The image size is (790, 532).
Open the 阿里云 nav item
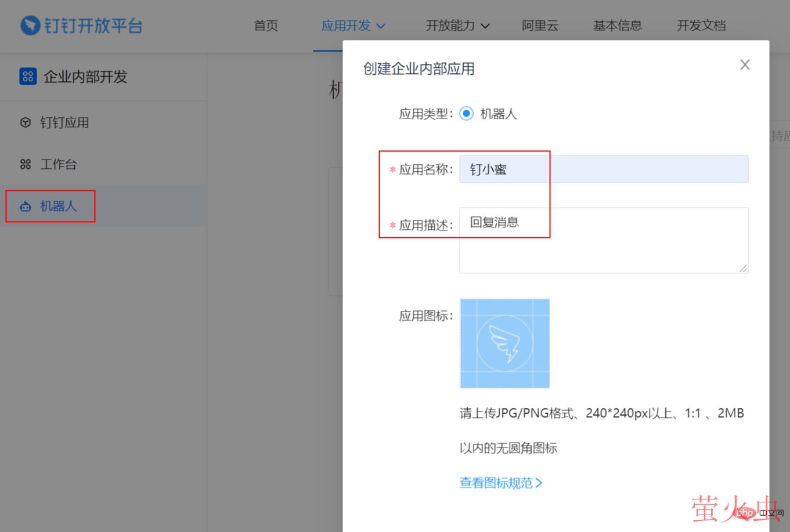[x=540, y=26]
